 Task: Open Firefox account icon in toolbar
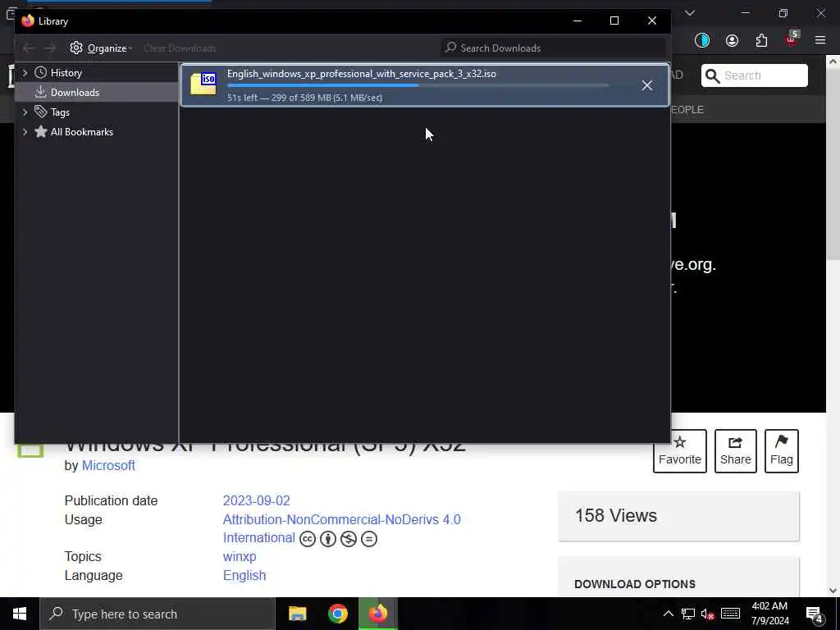coord(732,41)
